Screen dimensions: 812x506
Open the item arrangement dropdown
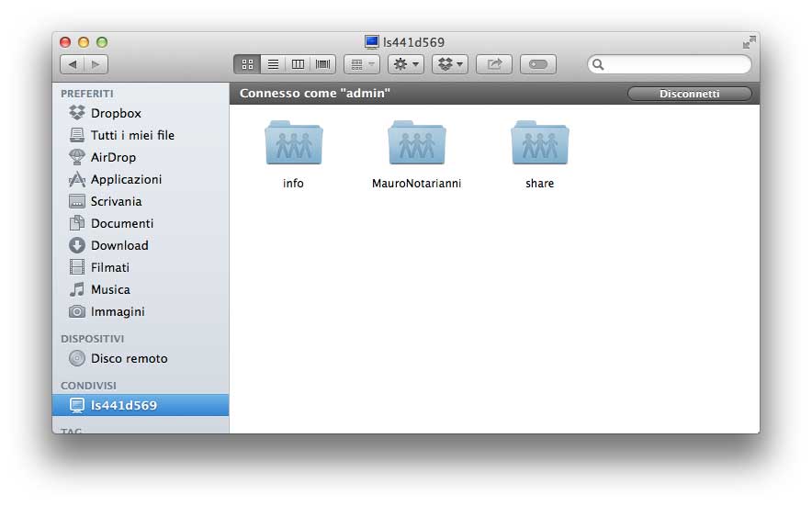click(362, 64)
